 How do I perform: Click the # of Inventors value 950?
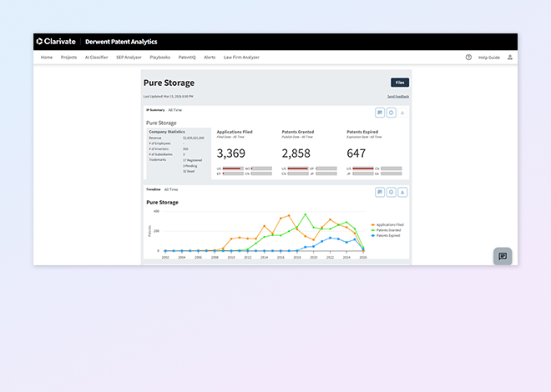coord(185,148)
